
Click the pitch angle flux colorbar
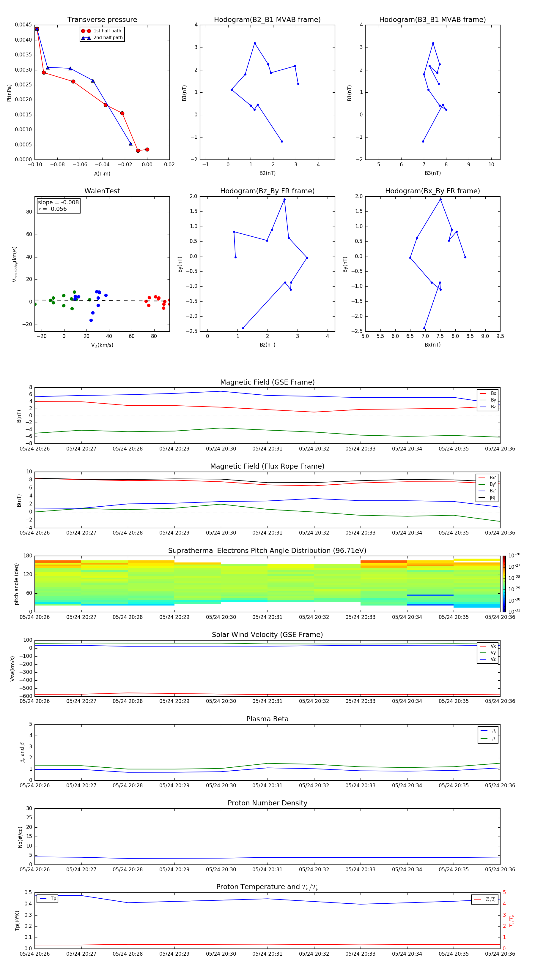click(x=504, y=584)
